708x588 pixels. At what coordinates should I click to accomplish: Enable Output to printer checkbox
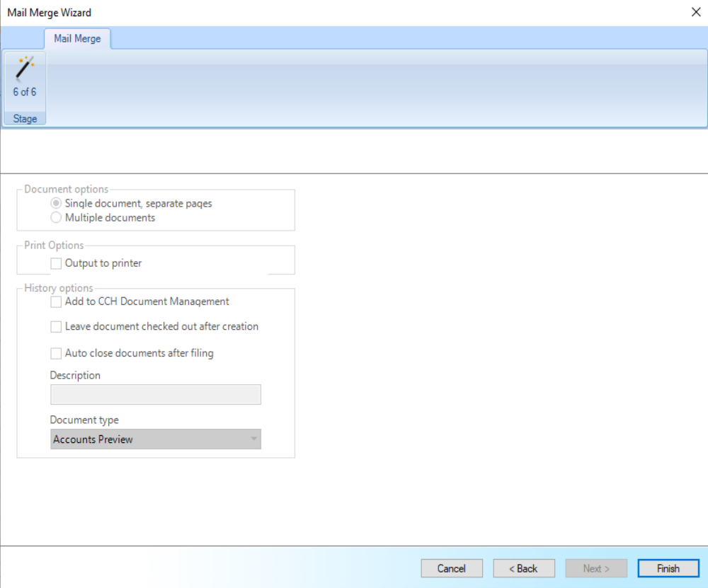click(56, 263)
